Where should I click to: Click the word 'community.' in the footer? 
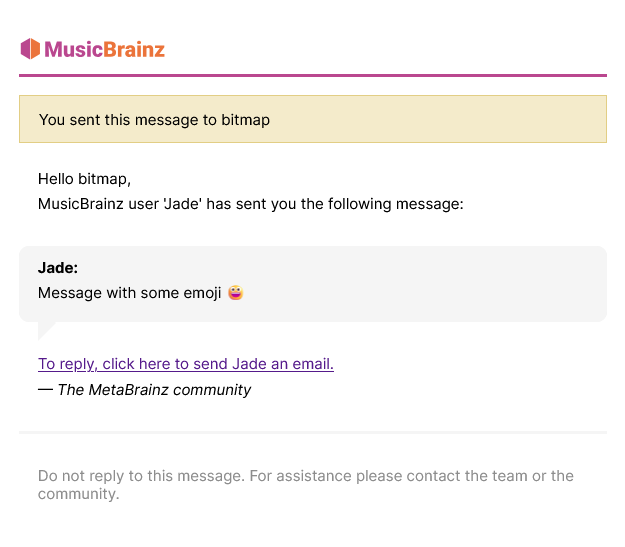click(x=79, y=494)
